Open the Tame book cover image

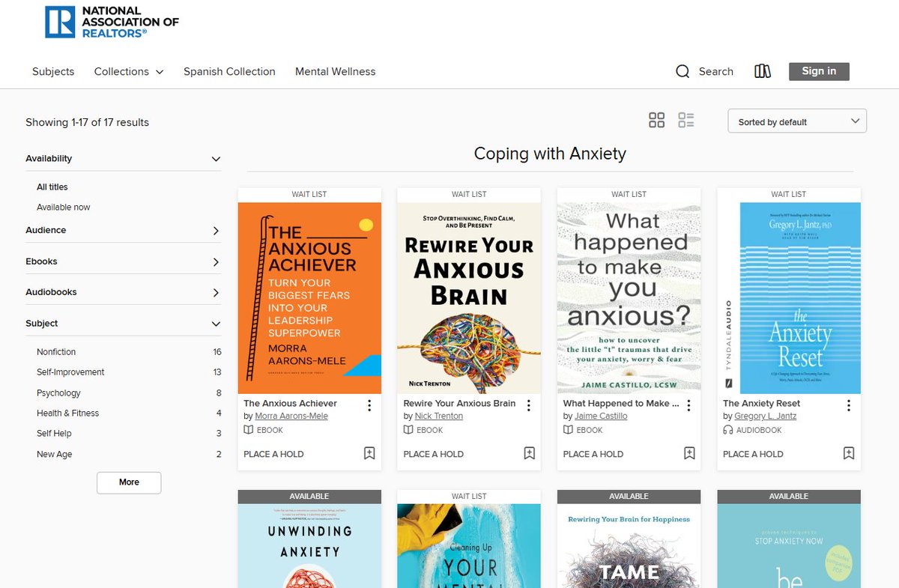click(629, 545)
